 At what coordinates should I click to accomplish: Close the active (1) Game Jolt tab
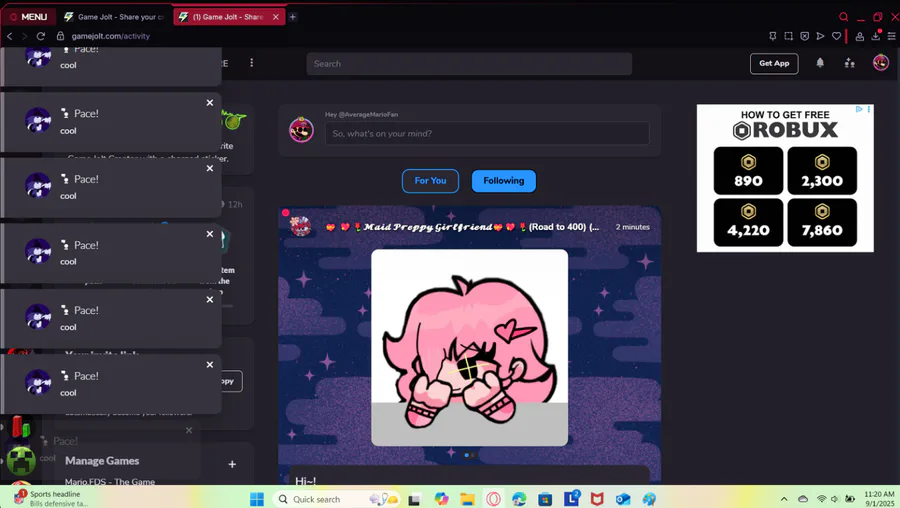[x=276, y=17]
